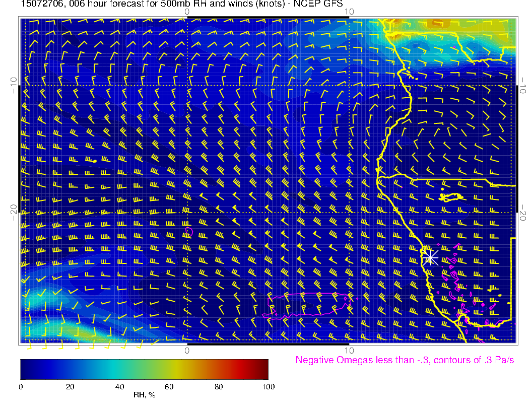
Task: Click the colorbar tick label '80'
Action: pyautogui.click(x=219, y=387)
